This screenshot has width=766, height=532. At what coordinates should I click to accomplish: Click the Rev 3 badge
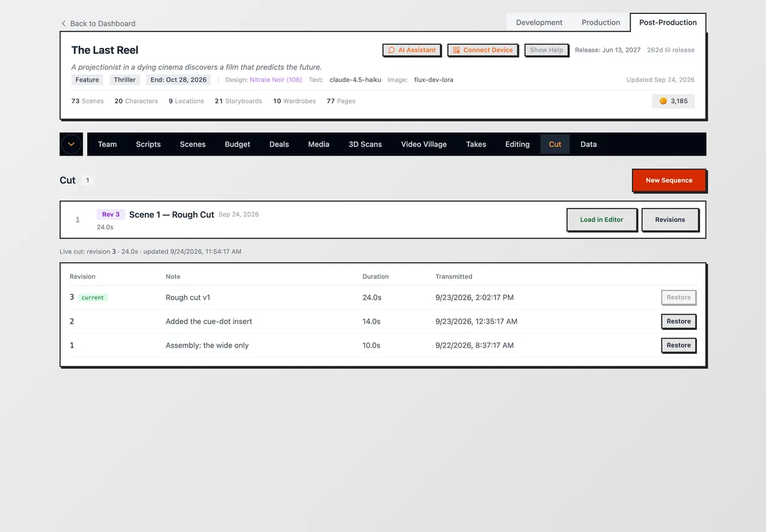(111, 214)
